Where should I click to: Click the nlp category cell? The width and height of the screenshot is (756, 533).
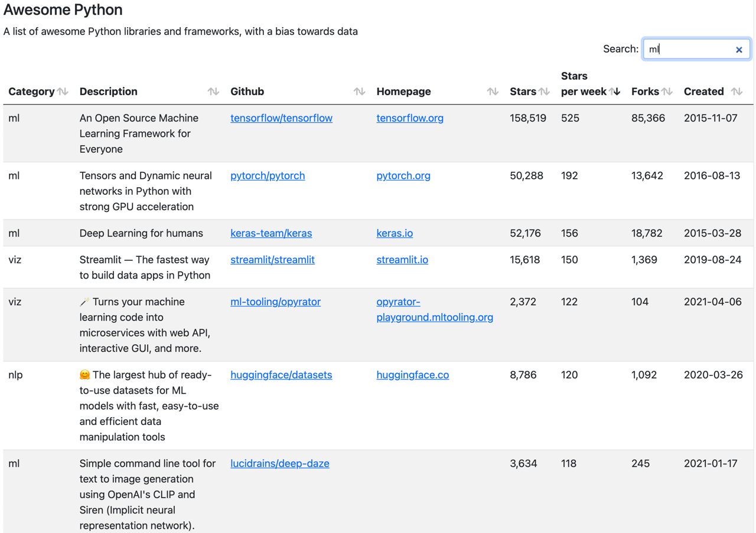coord(15,375)
